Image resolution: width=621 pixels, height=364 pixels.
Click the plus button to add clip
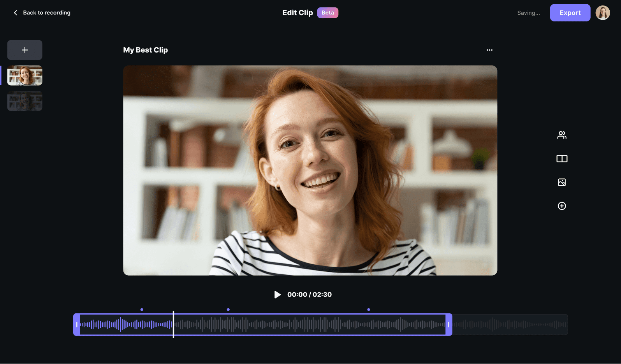click(x=25, y=50)
